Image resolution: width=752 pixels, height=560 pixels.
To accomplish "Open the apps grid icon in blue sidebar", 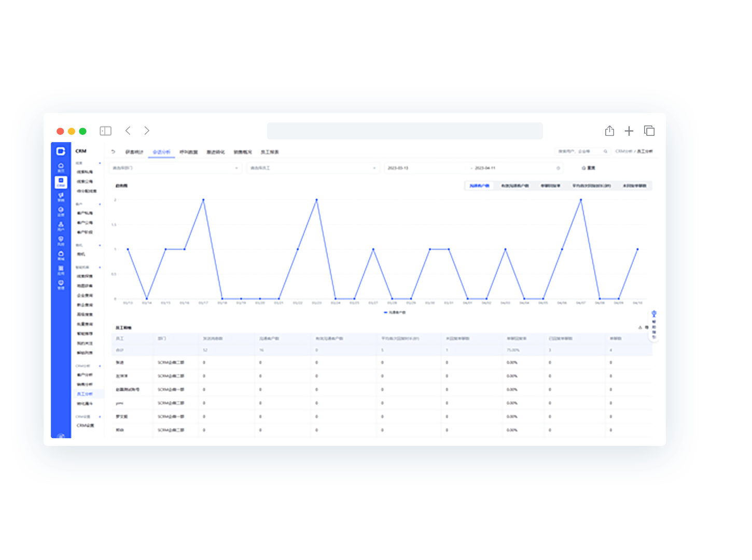I will point(61,270).
